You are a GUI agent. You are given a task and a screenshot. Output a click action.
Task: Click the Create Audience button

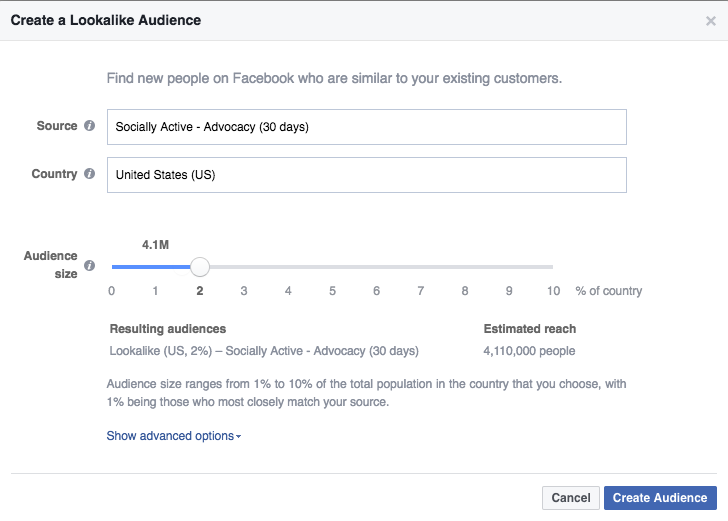(x=659, y=498)
